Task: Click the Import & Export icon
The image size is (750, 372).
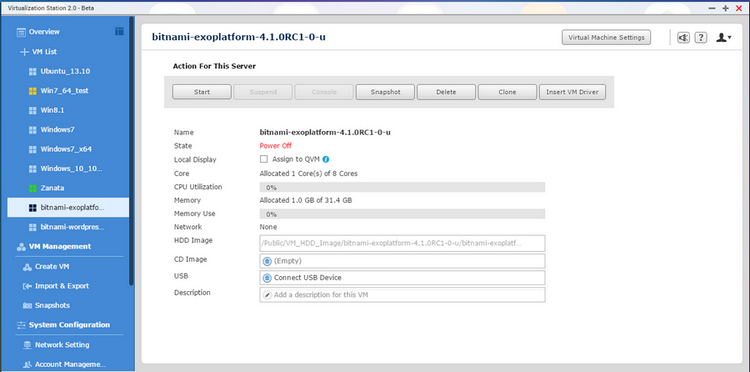Action: click(x=27, y=286)
